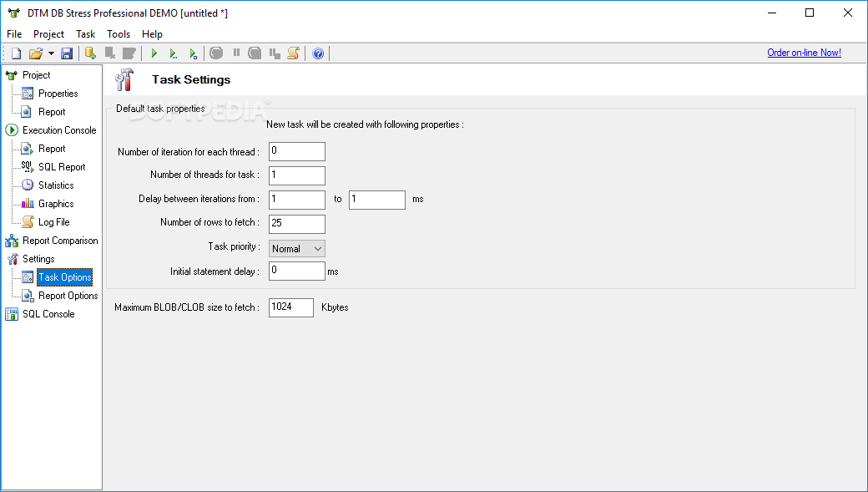This screenshot has height=492, width=868.
Task: Open SQL Report in sidebar
Action: point(62,167)
